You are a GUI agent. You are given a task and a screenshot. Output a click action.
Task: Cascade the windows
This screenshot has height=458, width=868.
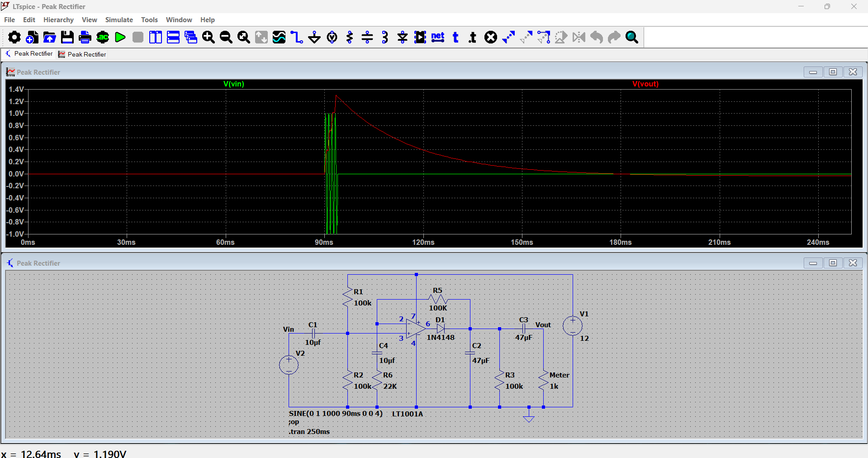click(x=191, y=37)
